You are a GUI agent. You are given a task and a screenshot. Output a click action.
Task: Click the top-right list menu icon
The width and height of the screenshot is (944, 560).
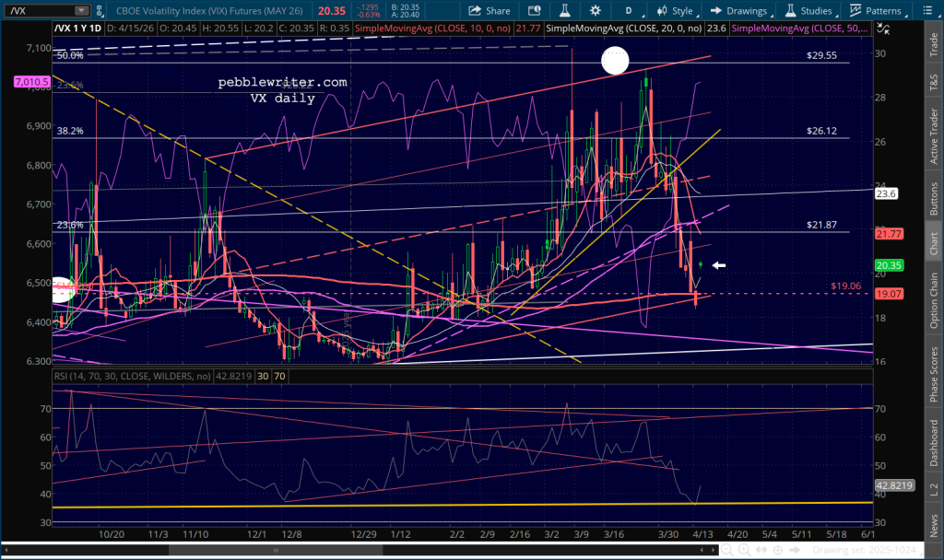(x=933, y=11)
